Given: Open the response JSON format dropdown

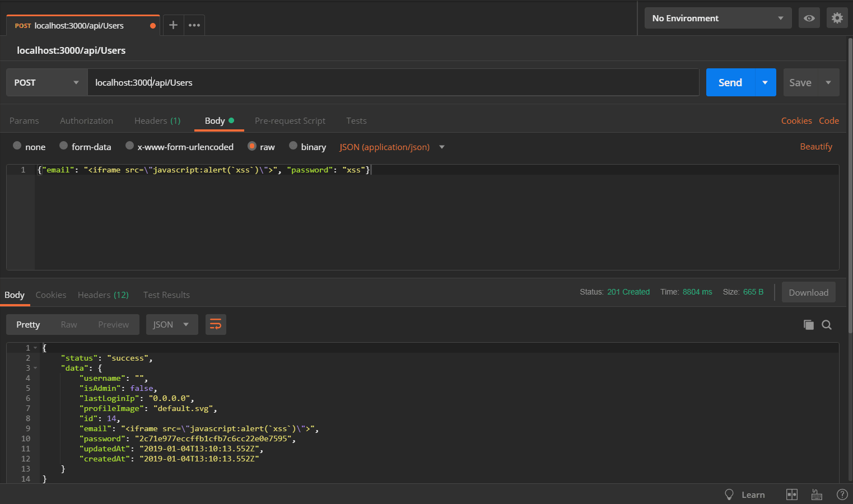Looking at the screenshot, I should tap(172, 324).
